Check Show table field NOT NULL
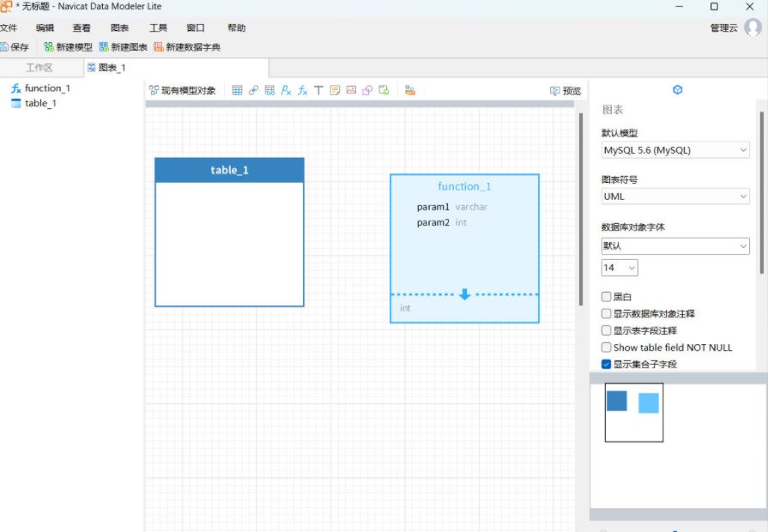Viewport: 768px width, 532px height. click(606, 348)
